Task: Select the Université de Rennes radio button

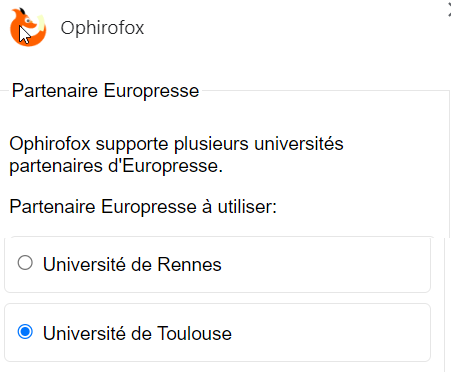Action: click(25, 263)
